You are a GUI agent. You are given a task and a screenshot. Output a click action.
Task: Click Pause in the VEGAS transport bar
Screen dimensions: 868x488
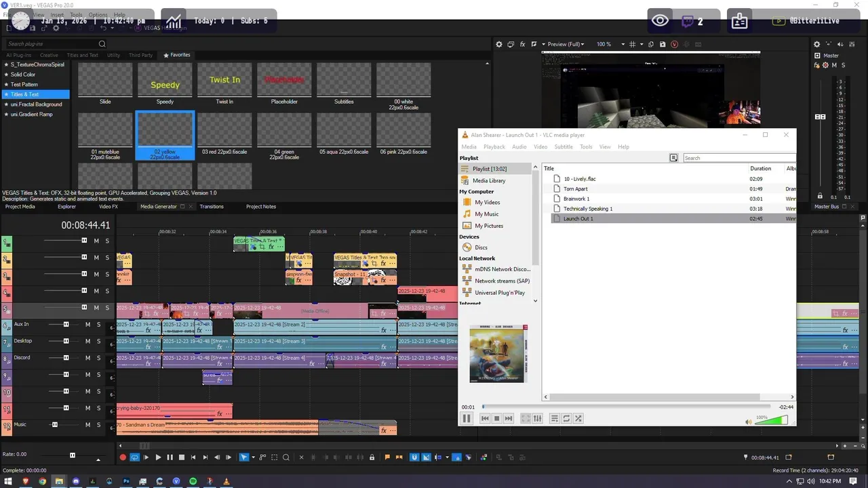(x=170, y=457)
